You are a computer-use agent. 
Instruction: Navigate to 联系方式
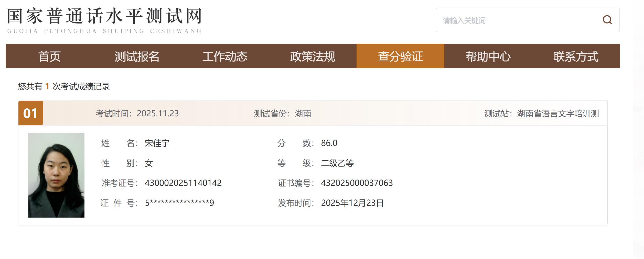(x=576, y=56)
